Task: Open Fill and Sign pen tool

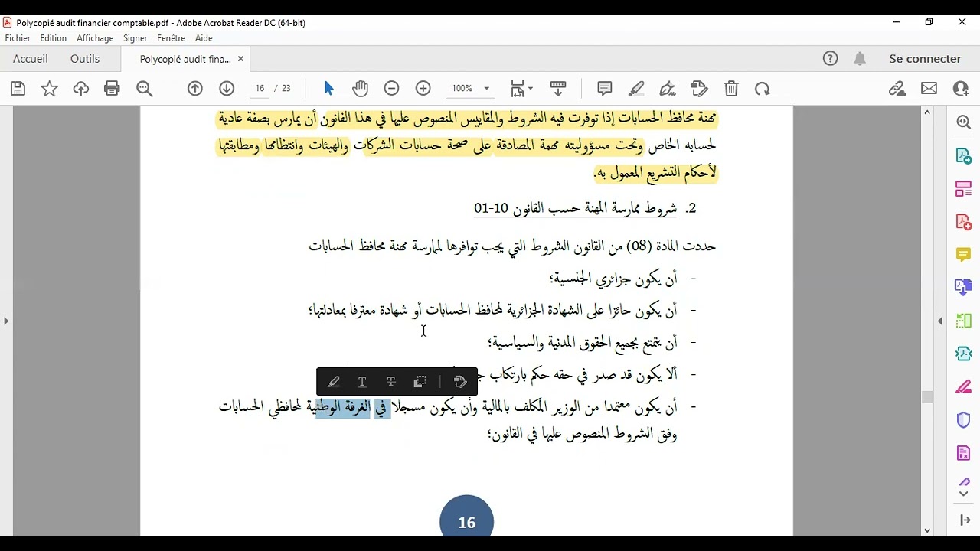Action: 964,387
